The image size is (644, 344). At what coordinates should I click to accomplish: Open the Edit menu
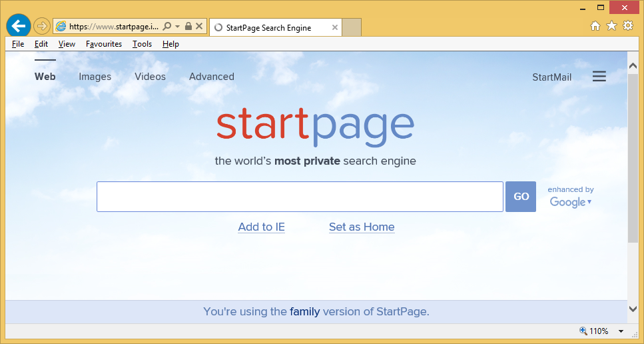[x=41, y=44]
